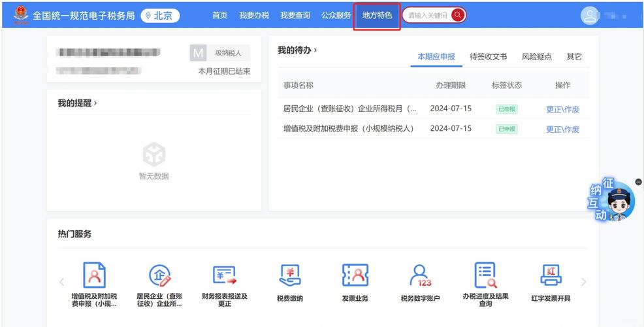Click 增值税及附加税费申报（小规模纳税人） item name
644x327 pixels.
click(348, 128)
